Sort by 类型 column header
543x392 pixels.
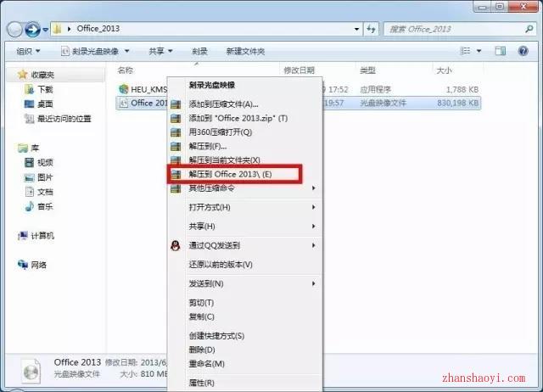click(367, 70)
